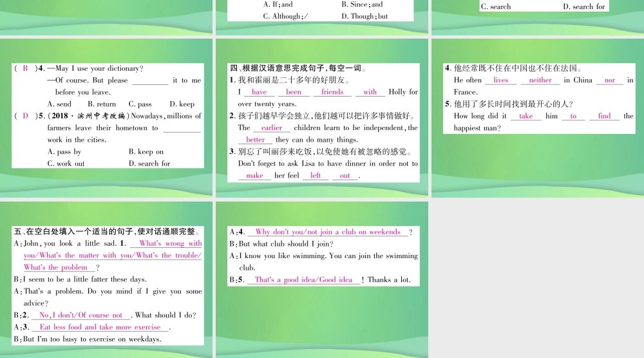Click the filled word 'neither' in sentence 4
644x358 pixels.
point(540,80)
